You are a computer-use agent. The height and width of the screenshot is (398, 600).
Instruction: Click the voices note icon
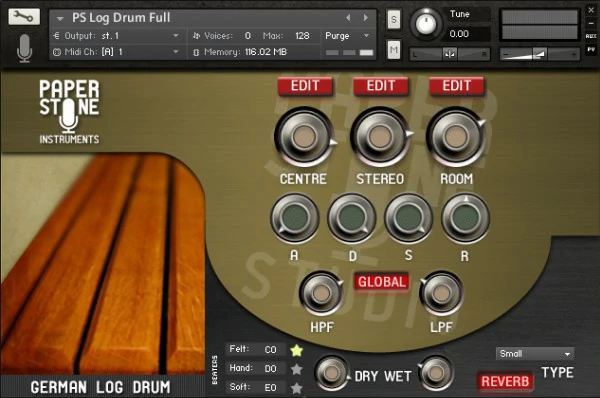(x=196, y=36)
